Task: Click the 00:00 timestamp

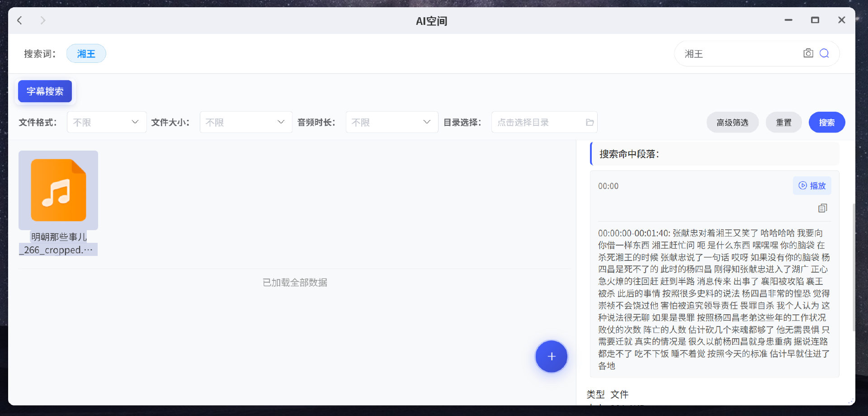Action: tap(609, 186)
